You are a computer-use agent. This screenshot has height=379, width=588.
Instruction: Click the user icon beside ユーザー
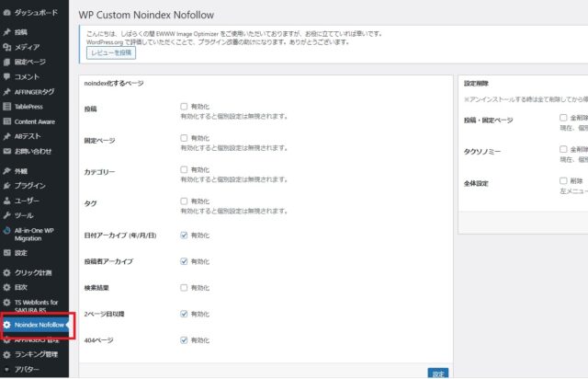pyautogui.click(x=6, y=201)
